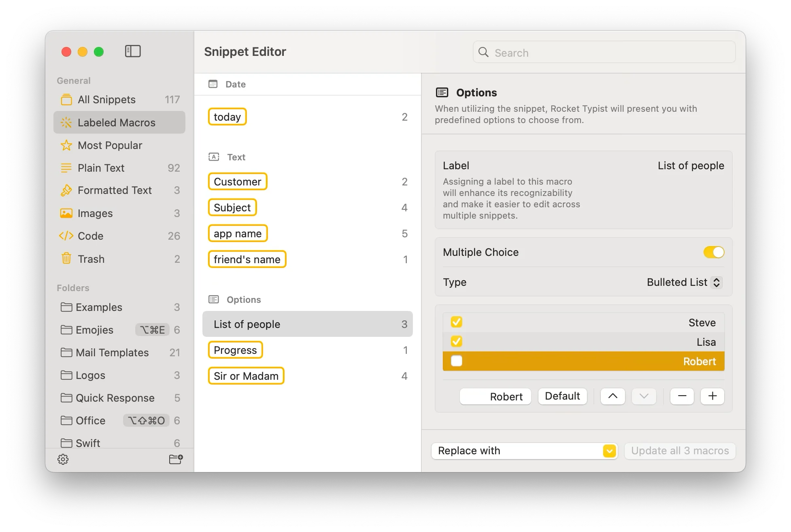
Task: Open the Mail Templates folder
Action: (112, 353)
